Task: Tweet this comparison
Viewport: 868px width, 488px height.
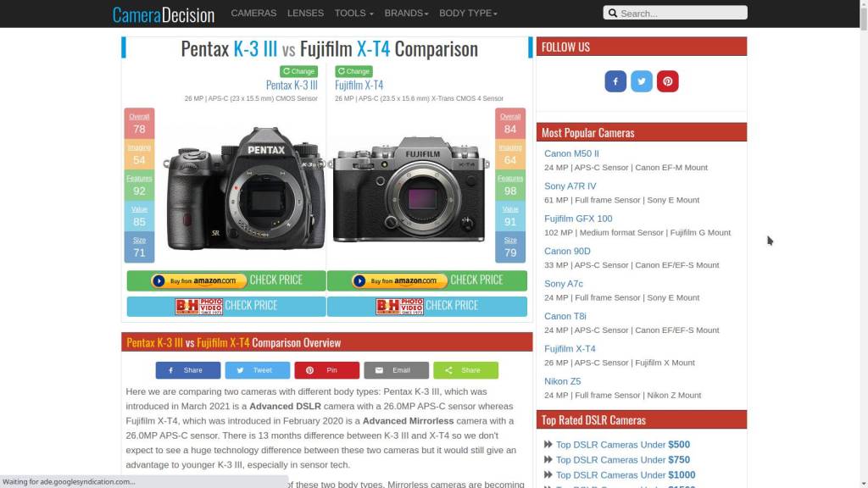Action: tap(258, 370)
